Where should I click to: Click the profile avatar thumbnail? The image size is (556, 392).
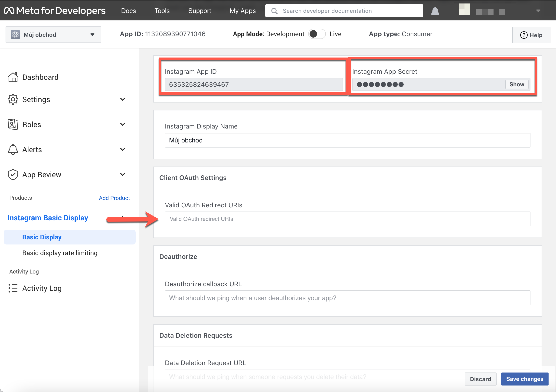(464, 10)
